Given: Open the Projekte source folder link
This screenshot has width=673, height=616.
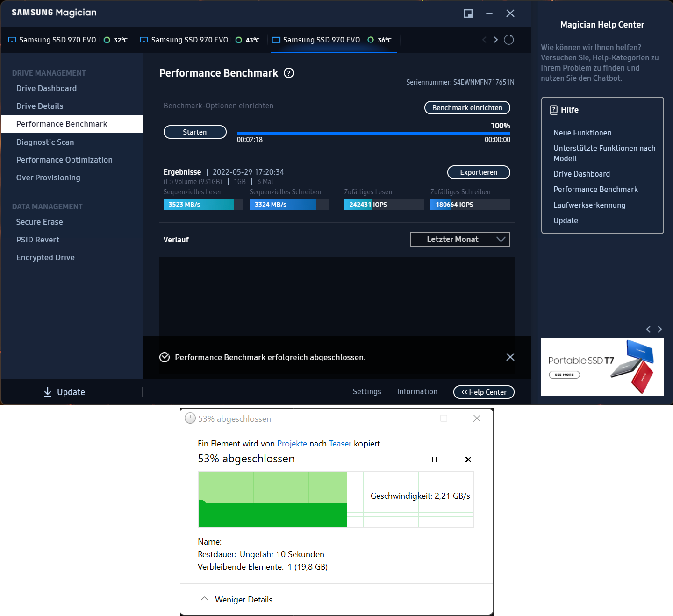Looking at the screenshot, I should [x=292, y=444].
